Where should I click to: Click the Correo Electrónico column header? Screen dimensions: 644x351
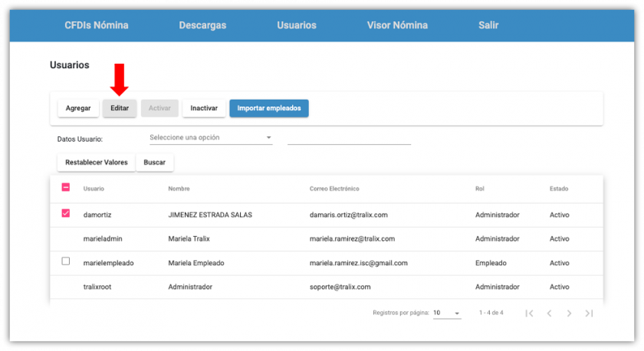click(x=334, y=189)
